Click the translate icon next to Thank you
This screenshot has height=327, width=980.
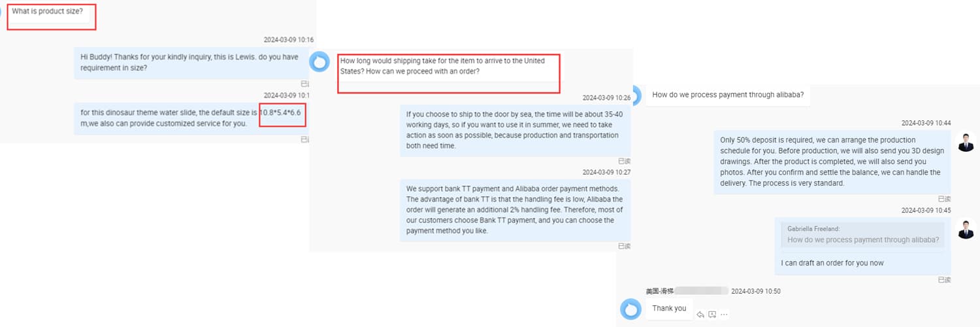tap(712, 315)
